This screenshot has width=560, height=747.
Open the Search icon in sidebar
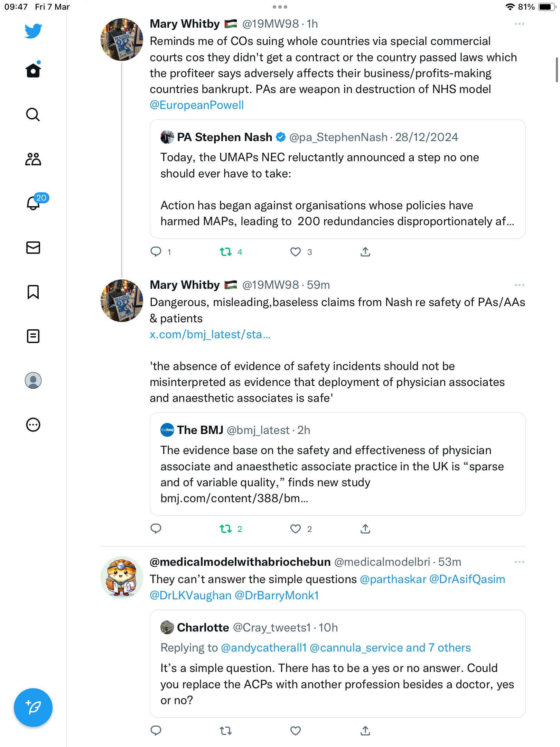(33, 114)
